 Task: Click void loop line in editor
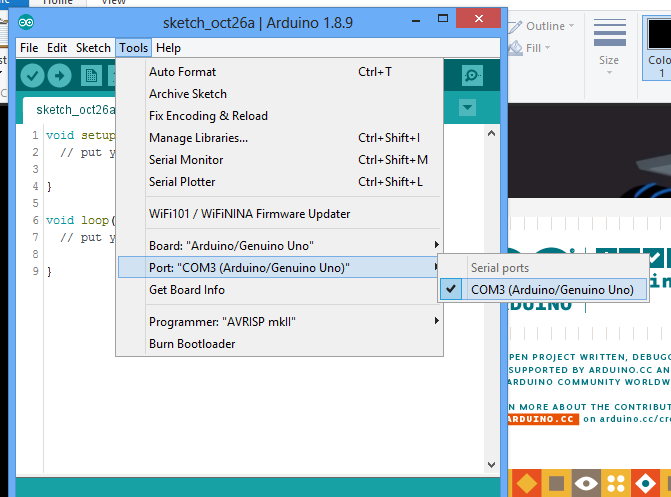[80, 220]
